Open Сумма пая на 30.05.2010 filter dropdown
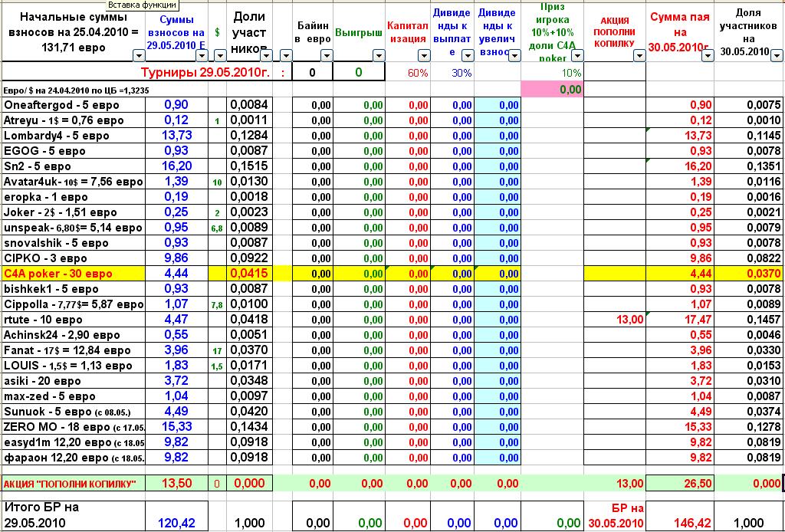Viewport: 785px width, 532px height. click(x=707, y=55)
